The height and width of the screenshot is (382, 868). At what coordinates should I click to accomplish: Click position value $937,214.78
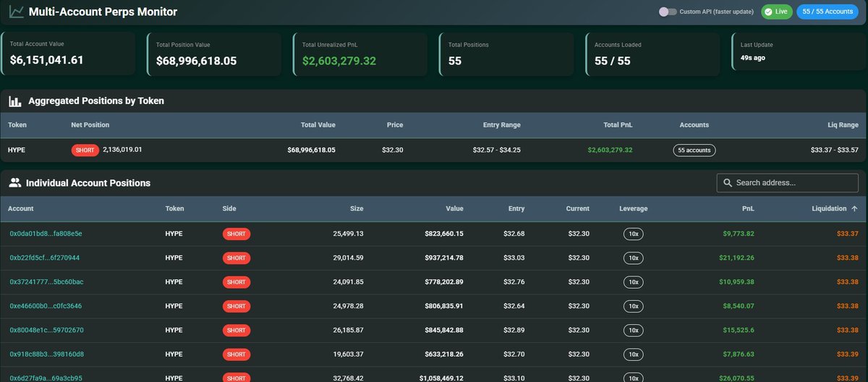[444, 258]
